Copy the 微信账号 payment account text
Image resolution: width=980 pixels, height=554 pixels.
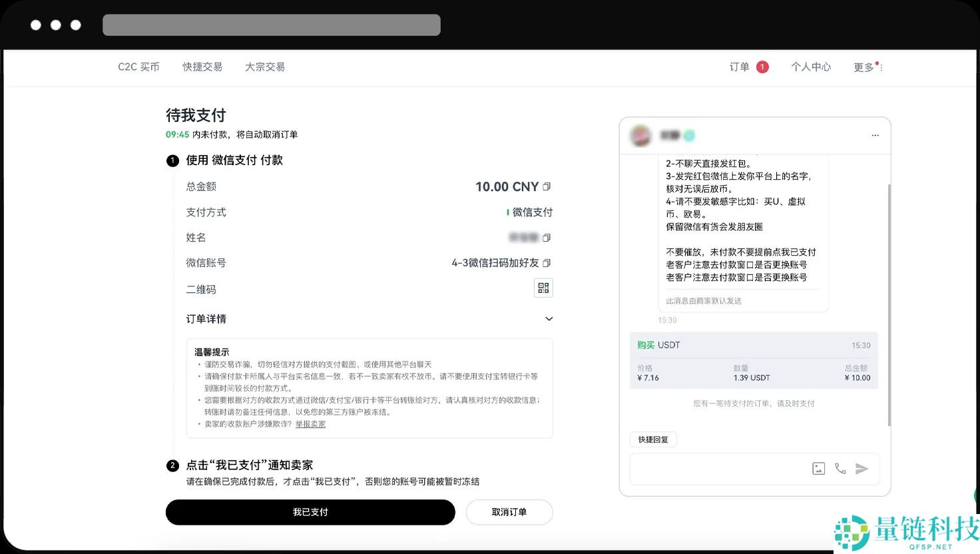click(x=546, y=262)
